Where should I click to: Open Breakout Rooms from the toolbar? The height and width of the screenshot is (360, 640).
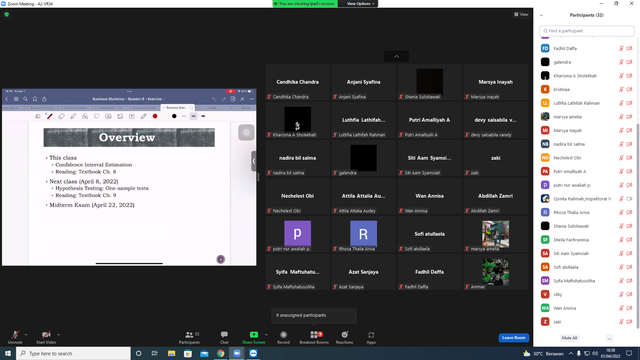pyautogui.click(x=314, y=337)
